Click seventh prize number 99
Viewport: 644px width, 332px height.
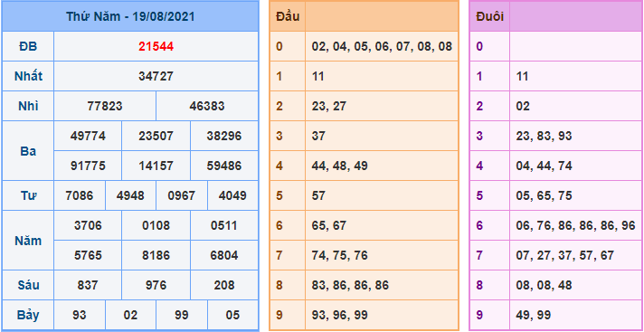[182, 315]
